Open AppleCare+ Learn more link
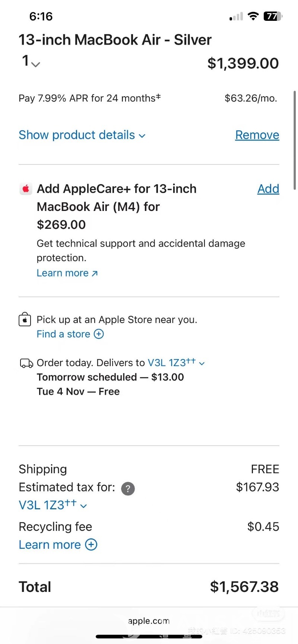This screenshot has width=298, height=644. (x=67, y=273)
